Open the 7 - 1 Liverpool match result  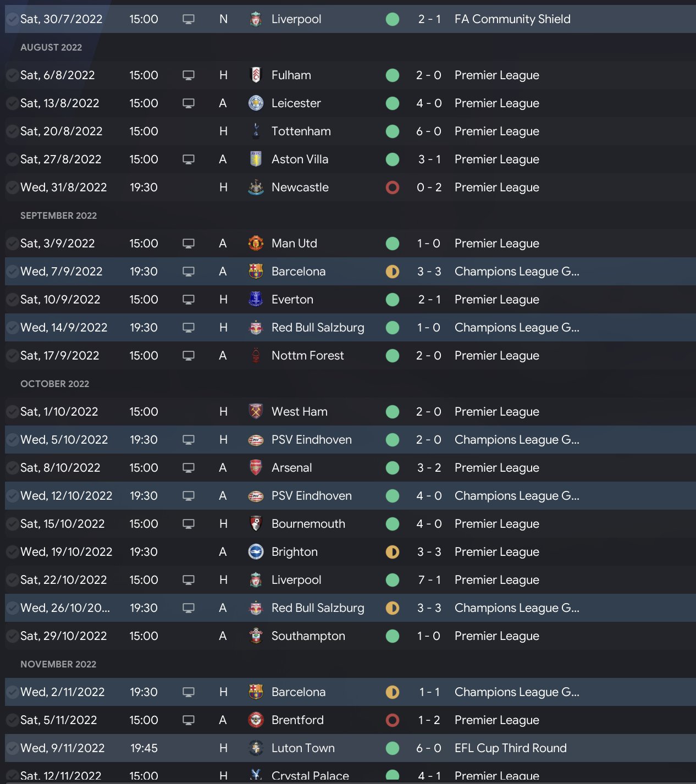tap(429, 580)
